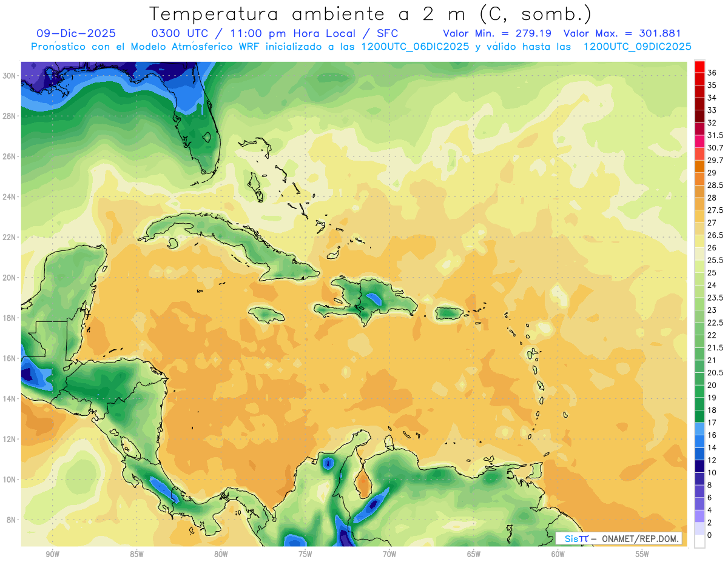Screen dimensions: 728x562
Task: Click the '60W' longitude label
Action: pos(558,554)
